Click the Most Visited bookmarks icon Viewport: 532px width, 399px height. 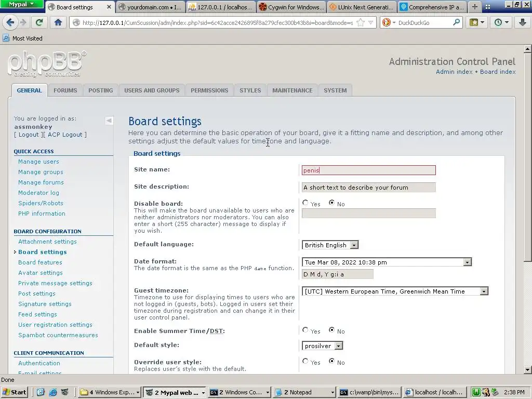tap(6, 38)
